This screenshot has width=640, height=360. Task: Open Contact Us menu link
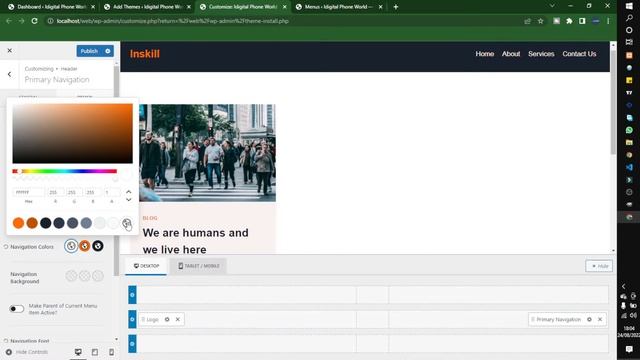[579, 54]
